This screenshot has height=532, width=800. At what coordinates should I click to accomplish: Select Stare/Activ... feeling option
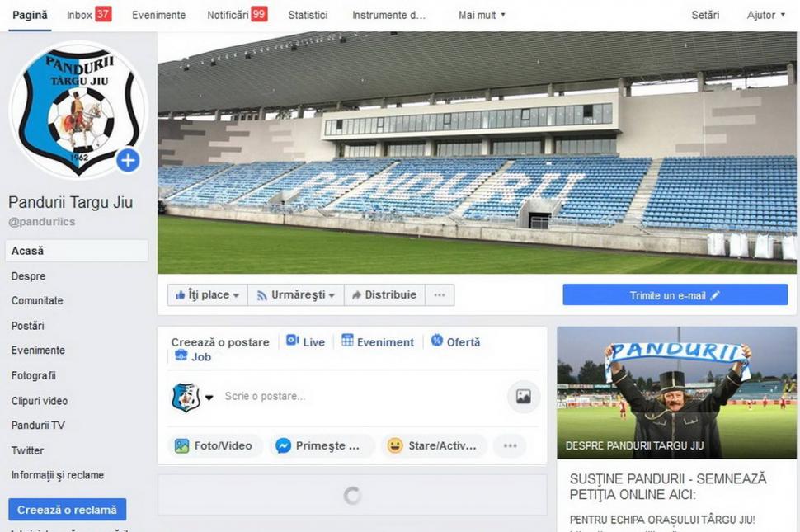(433, 445)
